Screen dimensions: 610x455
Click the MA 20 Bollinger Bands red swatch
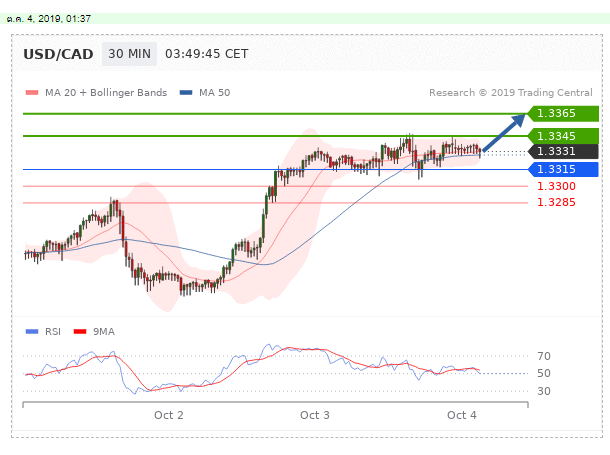(x=32, y=93)
